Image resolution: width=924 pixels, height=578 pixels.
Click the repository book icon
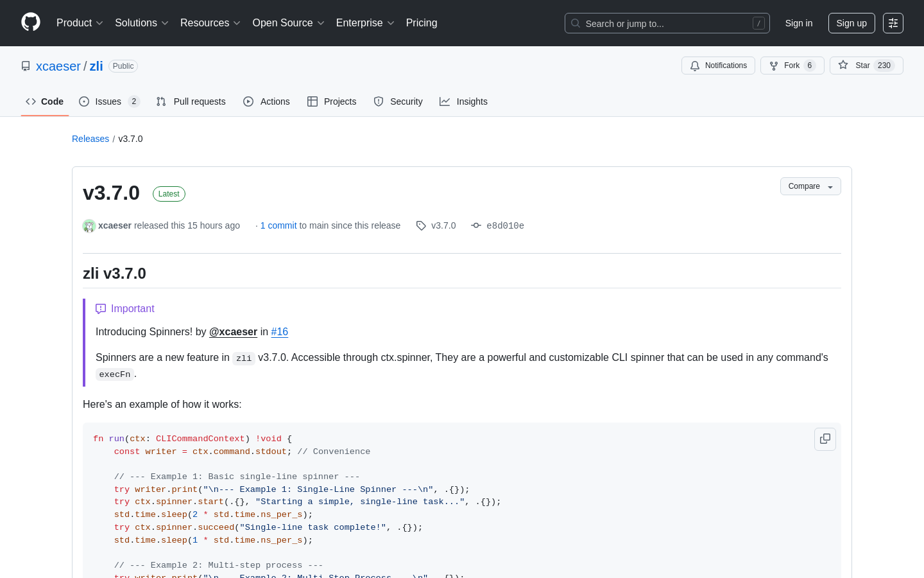[26, 66]
